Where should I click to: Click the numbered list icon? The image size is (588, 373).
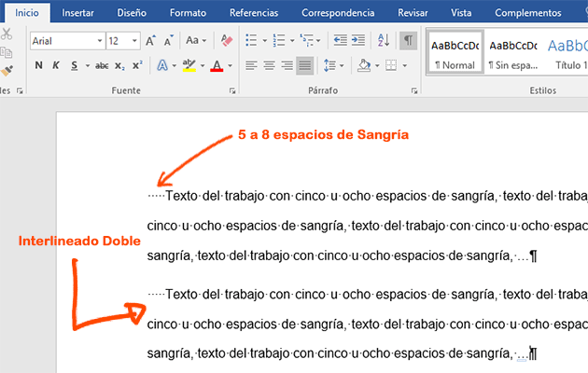coord(279,40)
